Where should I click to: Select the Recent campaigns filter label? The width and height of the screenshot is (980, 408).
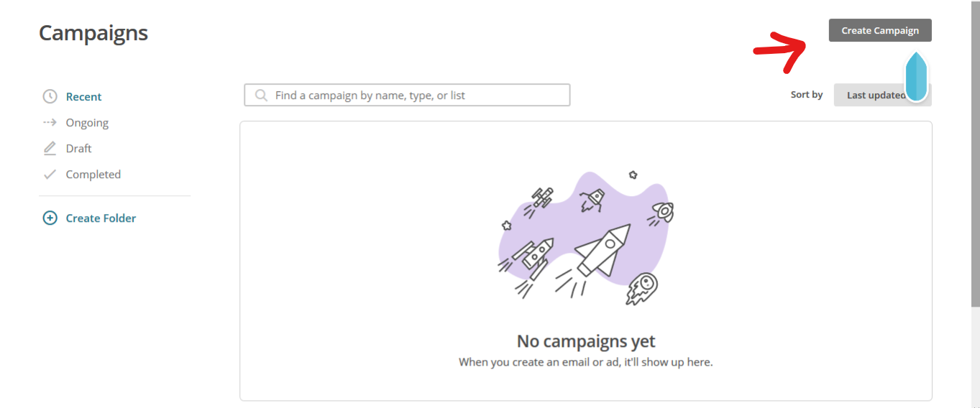pos(84,97)
